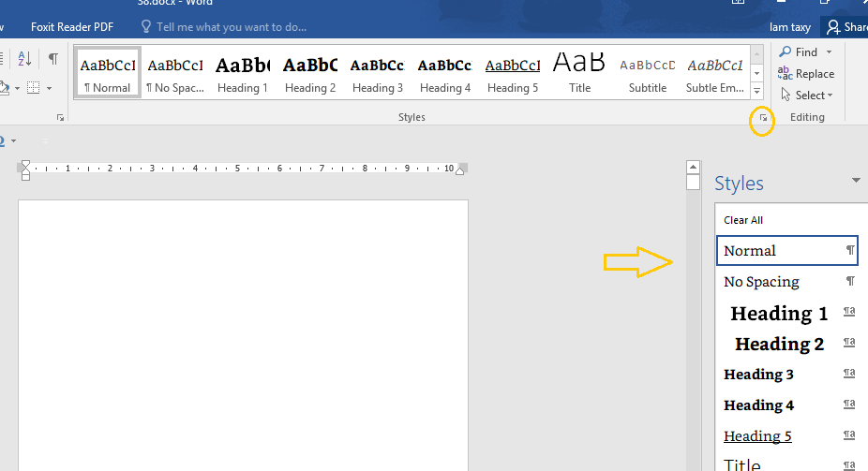The height and width of the screenshot is (471, 868).
Task: Open the Foxit Reader PDF tab
Action: point(72,27)
